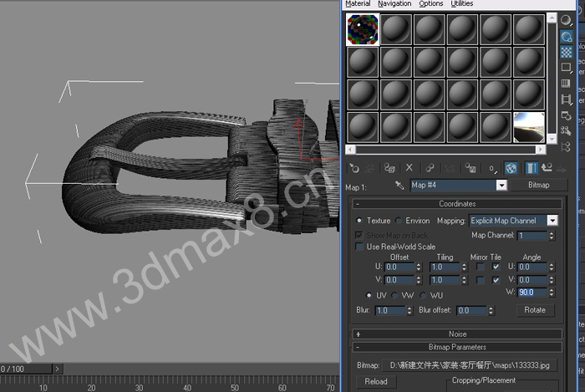Select the UV radio button
The image size is (585, 392).
369,295
